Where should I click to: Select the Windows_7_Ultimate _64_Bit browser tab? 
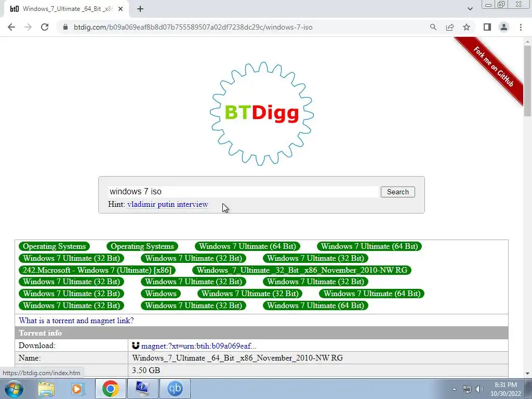tap(66, 9)
